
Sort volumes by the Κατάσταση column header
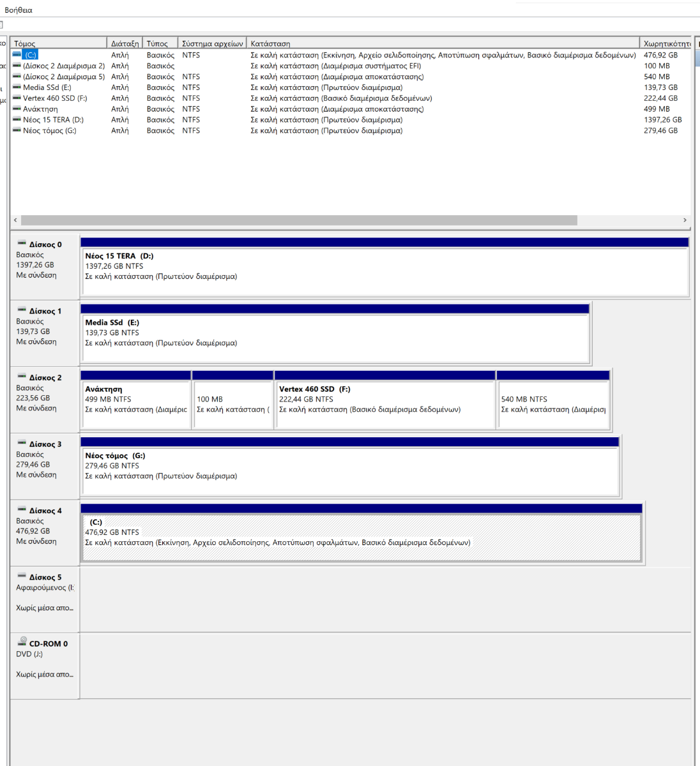tap(442, 43)
